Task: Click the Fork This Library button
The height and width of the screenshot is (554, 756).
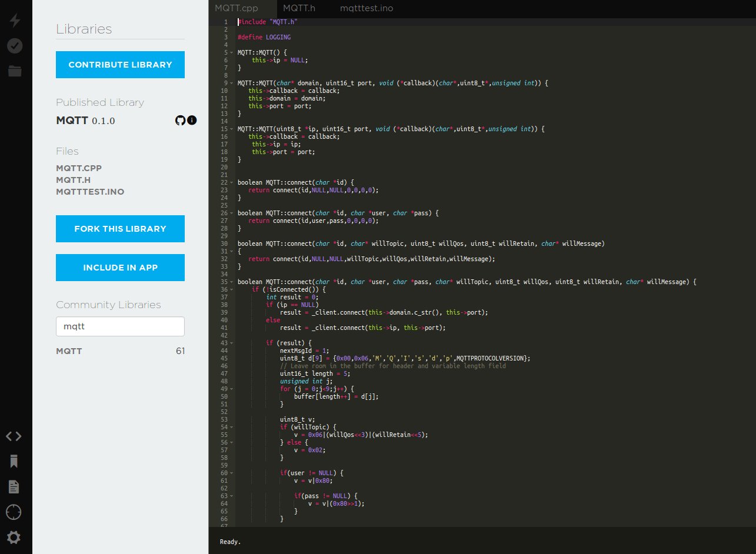Action: tap(120, 229)
